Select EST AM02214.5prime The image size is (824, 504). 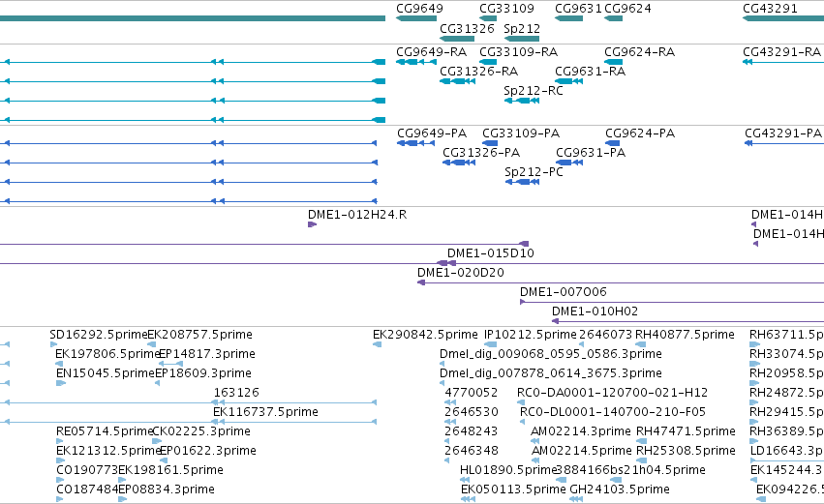pos(581,451)
